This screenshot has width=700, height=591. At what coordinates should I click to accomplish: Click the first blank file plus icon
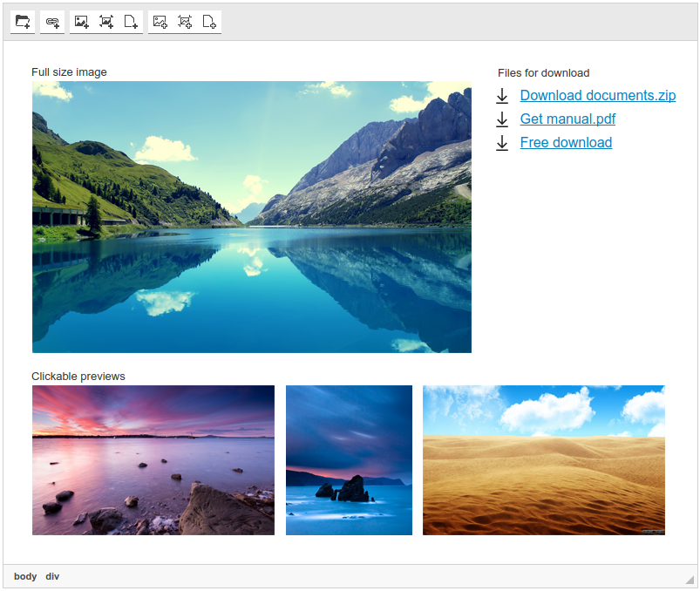[x=131, y=22]
